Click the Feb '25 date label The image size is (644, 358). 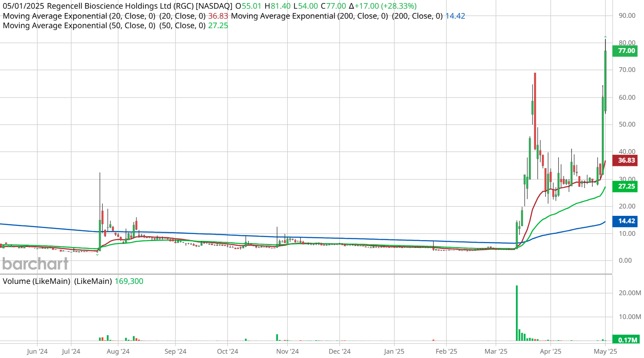446,351
